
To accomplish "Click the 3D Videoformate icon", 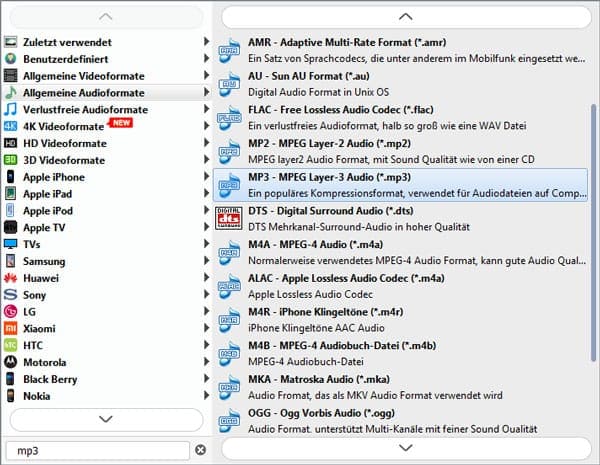I will pos(10,160).
